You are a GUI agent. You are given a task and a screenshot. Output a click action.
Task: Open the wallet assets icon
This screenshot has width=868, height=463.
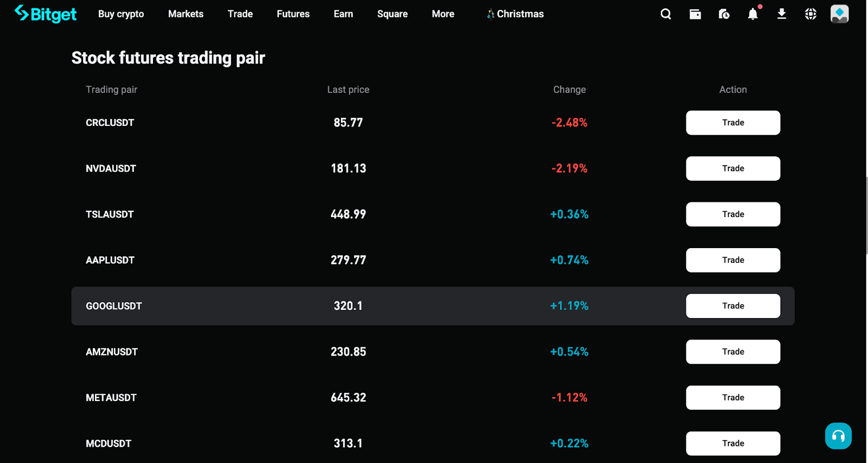pyautogui.click(x=695, y=14)
